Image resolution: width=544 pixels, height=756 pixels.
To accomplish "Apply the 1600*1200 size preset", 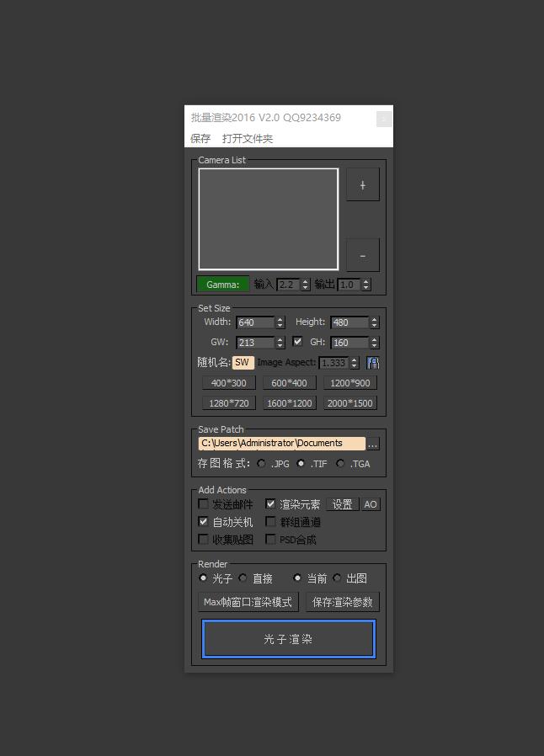I will tap(290, 403).
